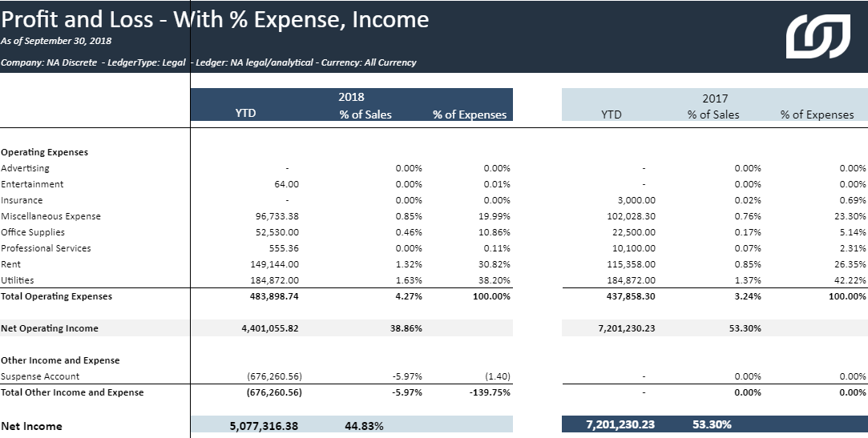The height and width of the screenshot is (438, 868).
Task: Click Net Operating Income 2018 value 4,401,055.82
Action: click(269, 328)
